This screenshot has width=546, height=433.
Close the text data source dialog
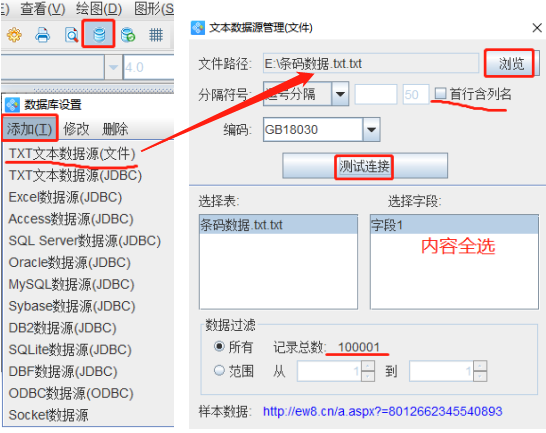pos(537,28)
